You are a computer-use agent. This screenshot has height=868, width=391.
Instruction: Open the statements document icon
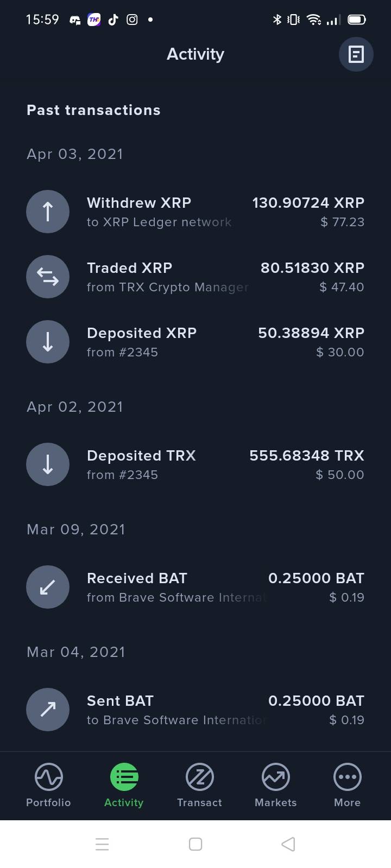point(356,54)
